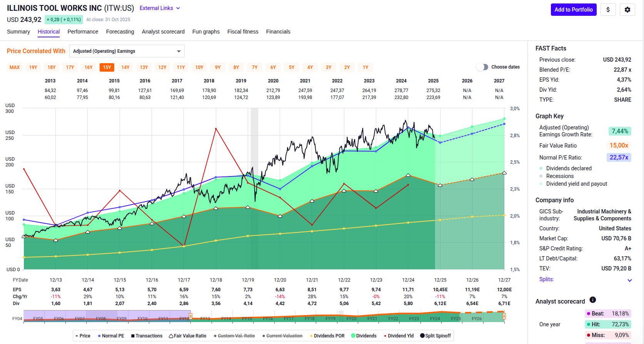Toggle Recessions display in Graph Key
Image resolution: width=644 pixels, height=344 pixels.
tap(559, 176)
